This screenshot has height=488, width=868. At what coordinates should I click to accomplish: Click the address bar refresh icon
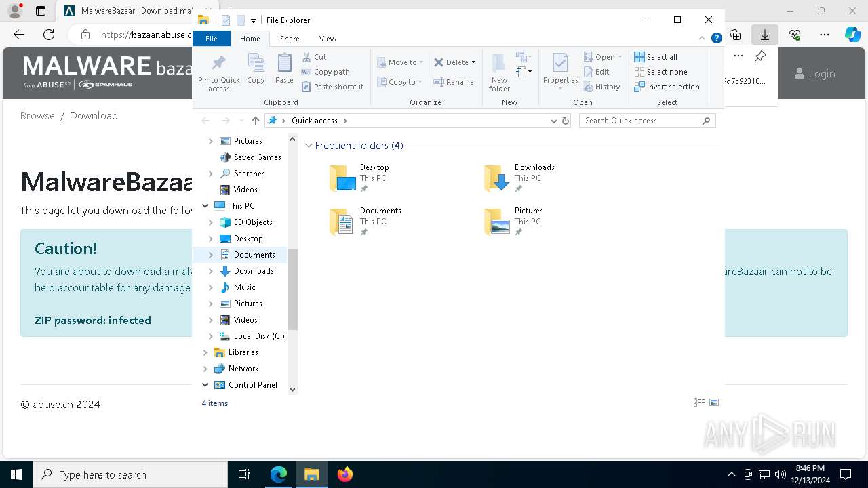pos(566,121)
